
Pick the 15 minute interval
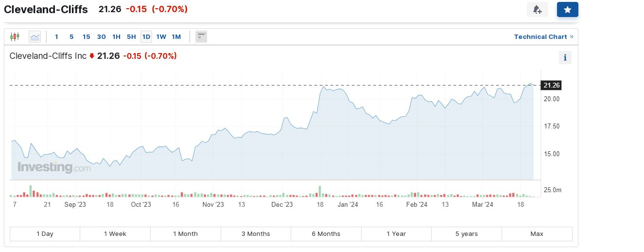pyautogui.click(x=86, y=36)
